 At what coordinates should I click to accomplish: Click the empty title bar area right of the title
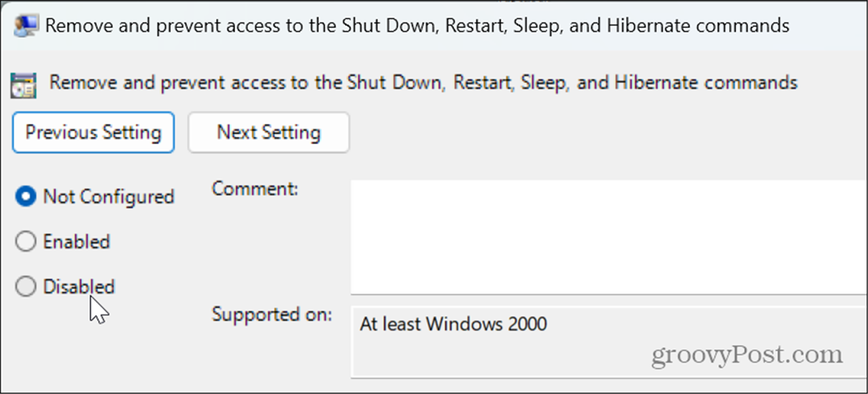(x=829, y=26)
